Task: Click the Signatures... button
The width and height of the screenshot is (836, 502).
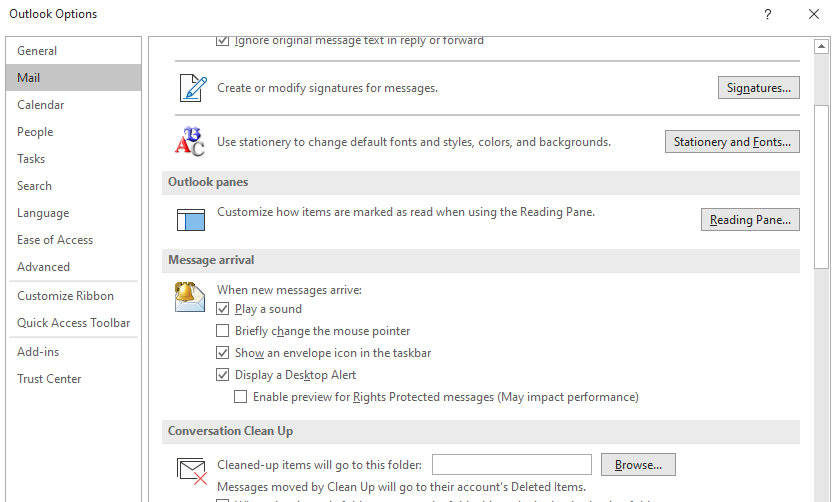Action: click(x=759, y=88)
